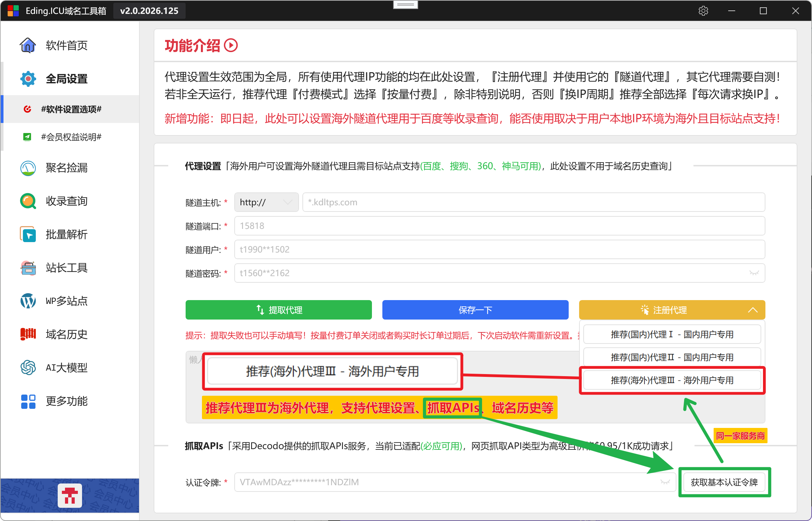Image resolution: width=812 pixels, height=521 pixels.
Task: Open 收录查询 search icon
Action: click(28, 201)
